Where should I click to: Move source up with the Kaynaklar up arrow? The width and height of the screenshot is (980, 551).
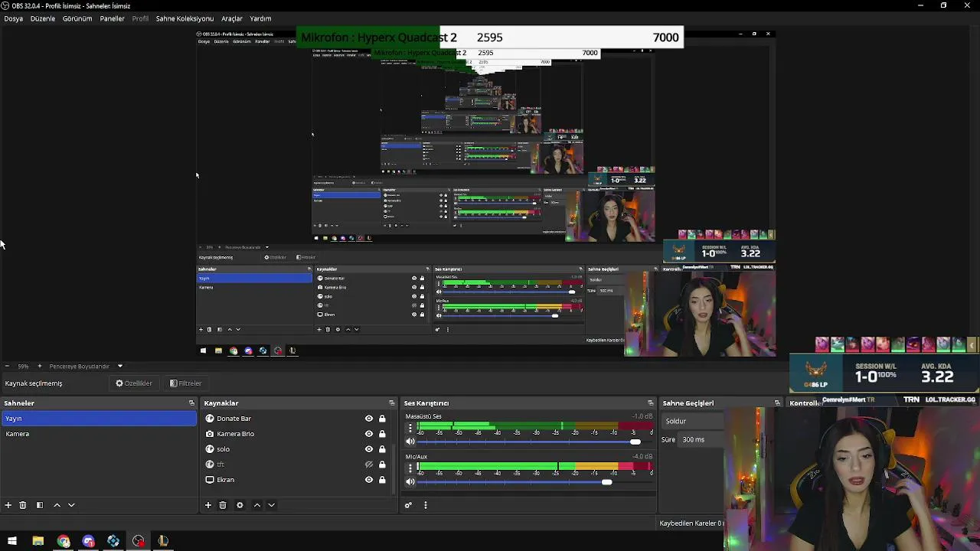click(257, 505)
